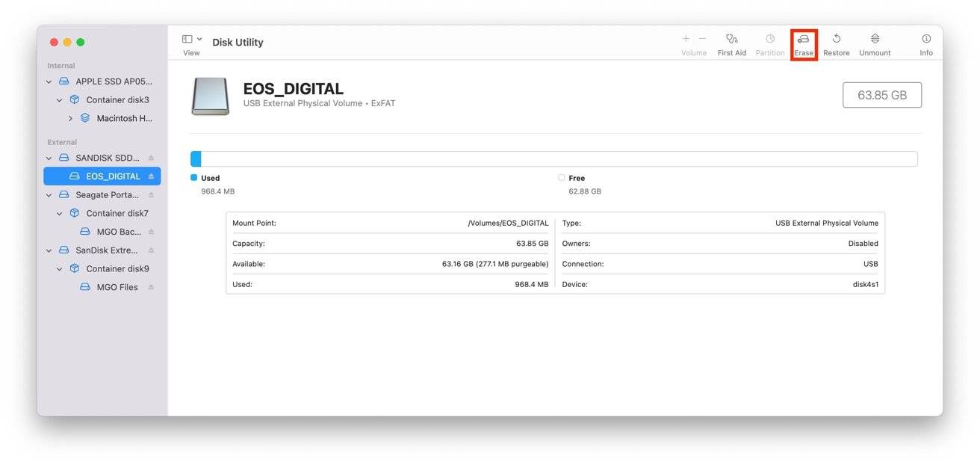Eject the Seagate Porta drive
The width and height of the screenshot is (980, 465).
tap(152, 194)
